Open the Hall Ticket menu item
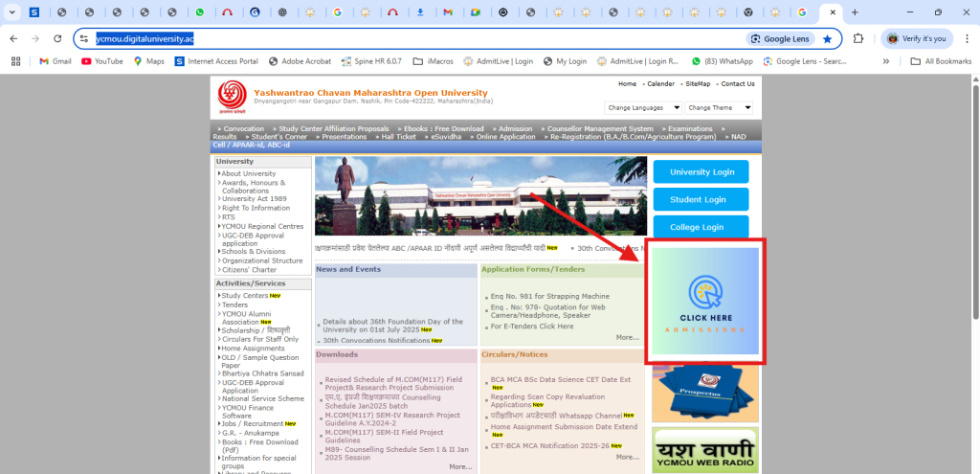980x474 pixels. 398,137
